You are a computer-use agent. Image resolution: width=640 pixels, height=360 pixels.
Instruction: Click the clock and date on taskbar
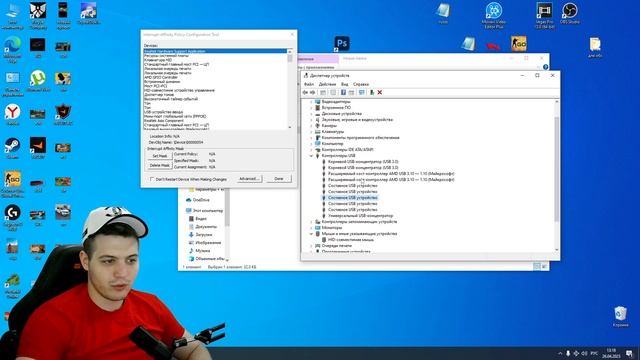pos(611,353)
